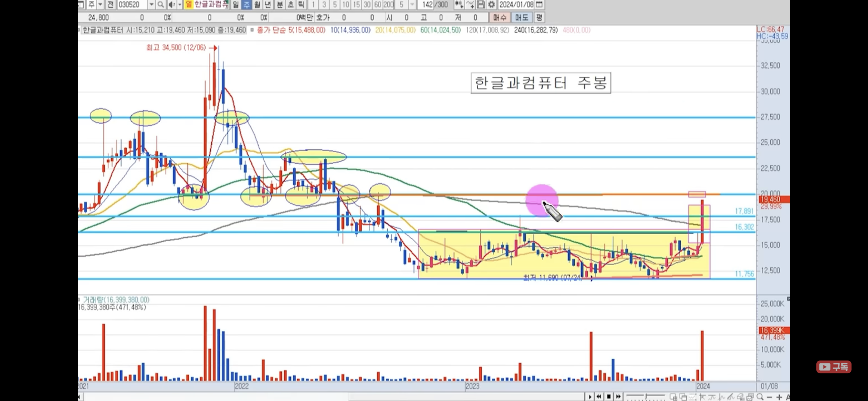868x401 pixels.
Task: Select minute (분) chart period
Action: coord(280,5)
